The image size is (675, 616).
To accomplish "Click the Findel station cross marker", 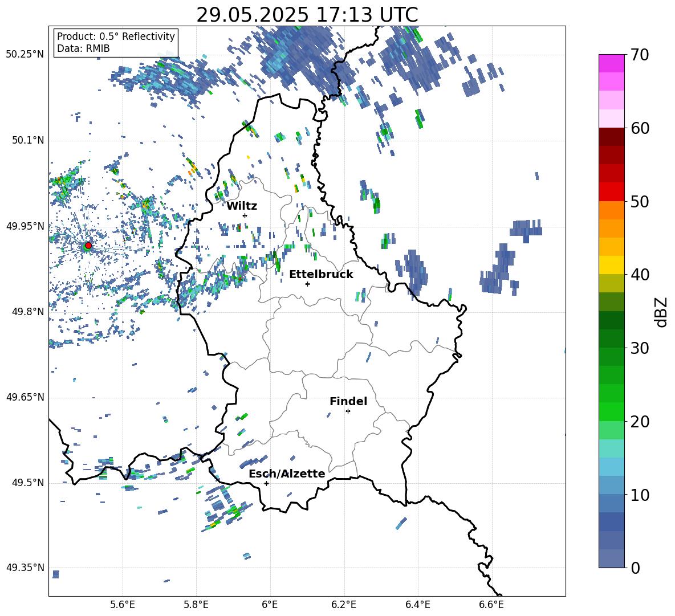I will pyautogui.click(x=348, y=411).
